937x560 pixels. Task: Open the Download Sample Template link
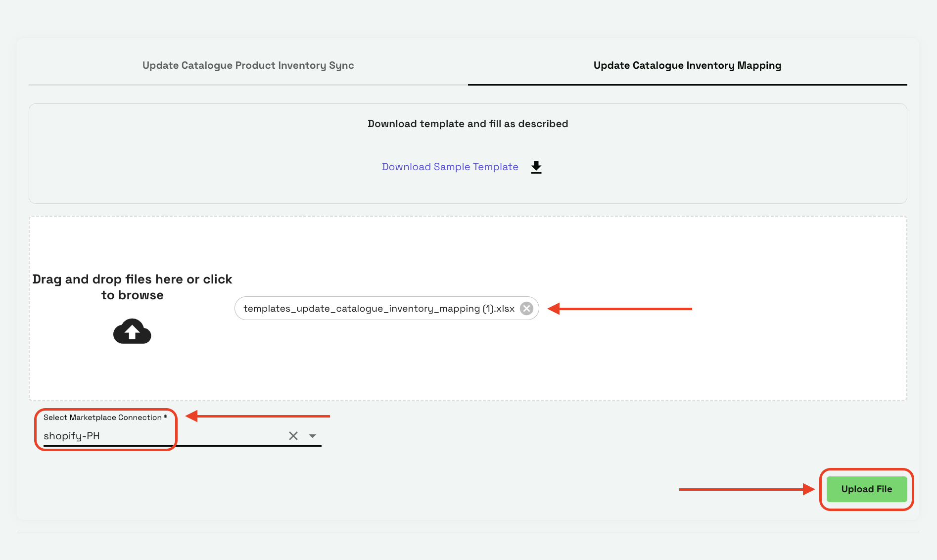coord(450,167)
